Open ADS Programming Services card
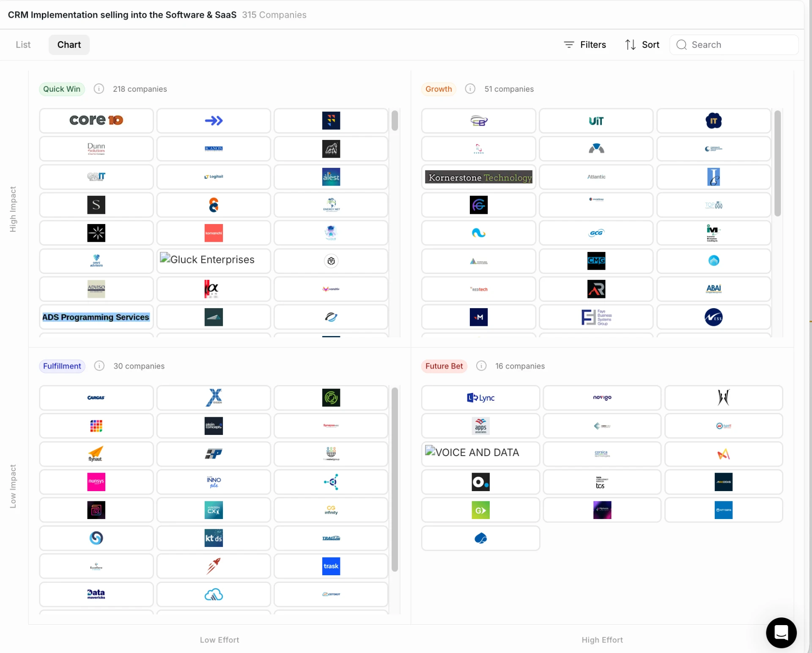Viewport: 812px width, 653px height. (96, 317)
